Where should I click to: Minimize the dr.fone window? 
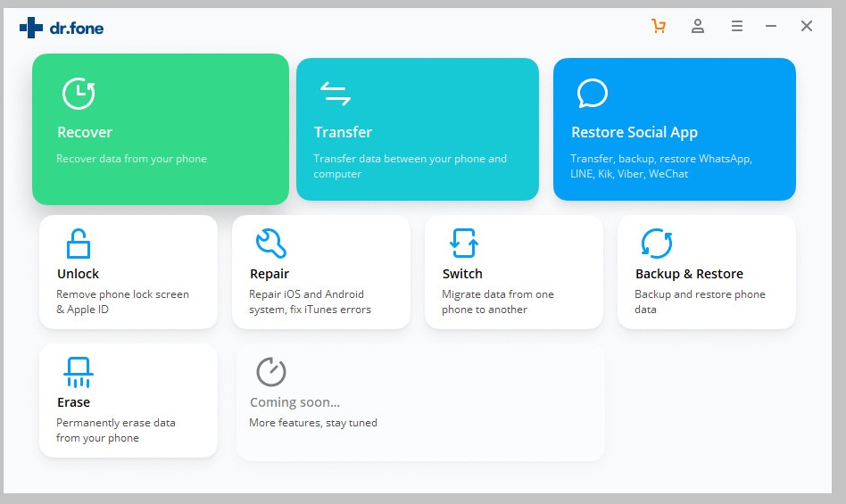pos(771,26)
